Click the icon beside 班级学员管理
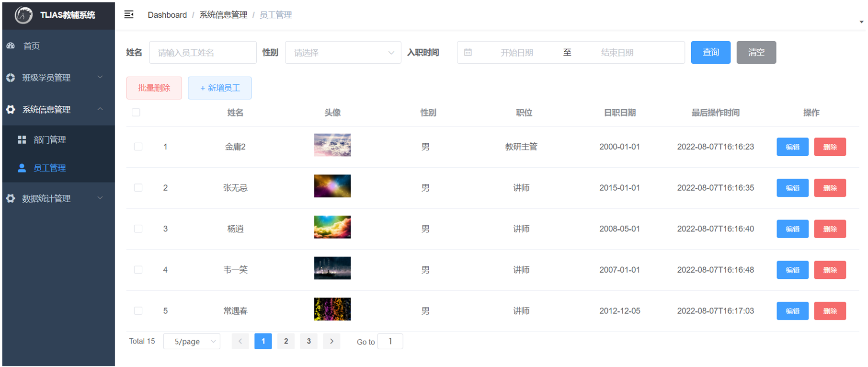Screen dimensions: 868x367 coord(11,78)
